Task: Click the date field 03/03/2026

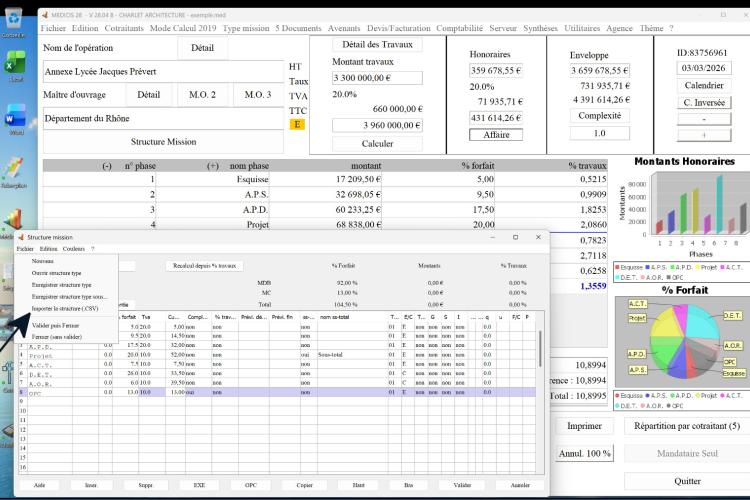Action: (x=704, y=68)
